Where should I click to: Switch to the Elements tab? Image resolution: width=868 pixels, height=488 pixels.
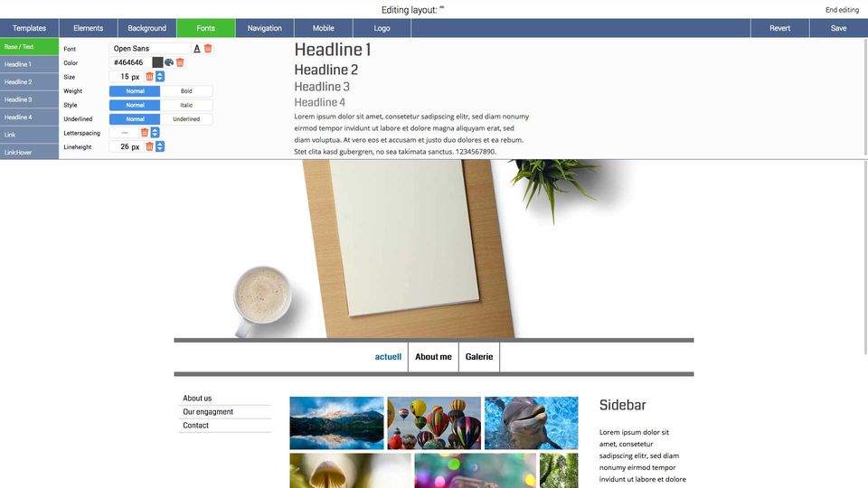tap(88, 28)
